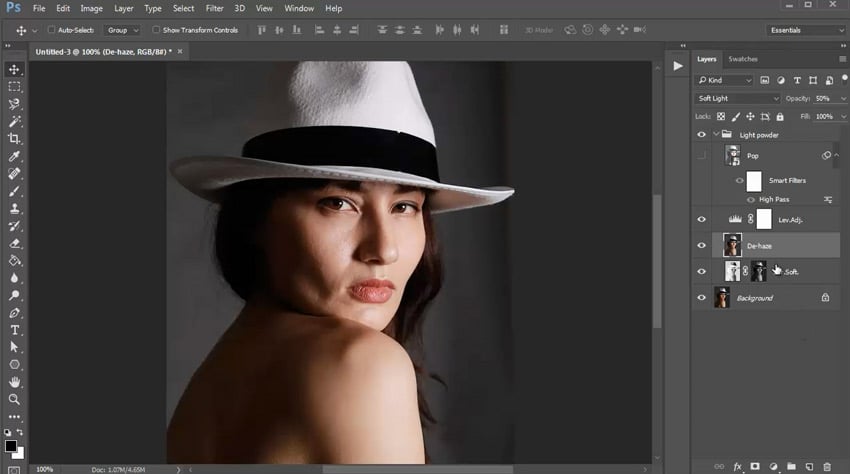Viewport: 850px width, 474px height.
Task: Pick the Horizontal Type tool
Action: (x=15, y=330)
